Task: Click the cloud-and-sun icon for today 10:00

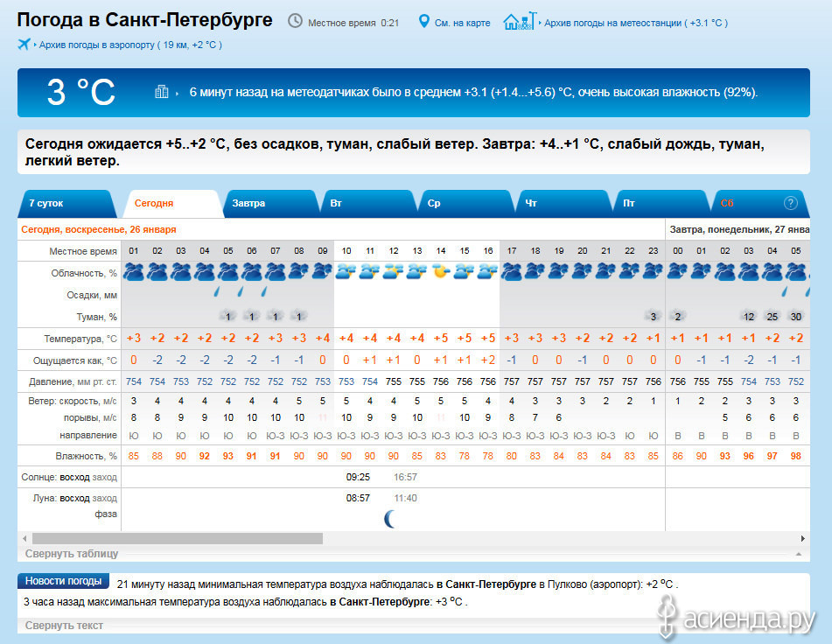Action: point(346,271)
